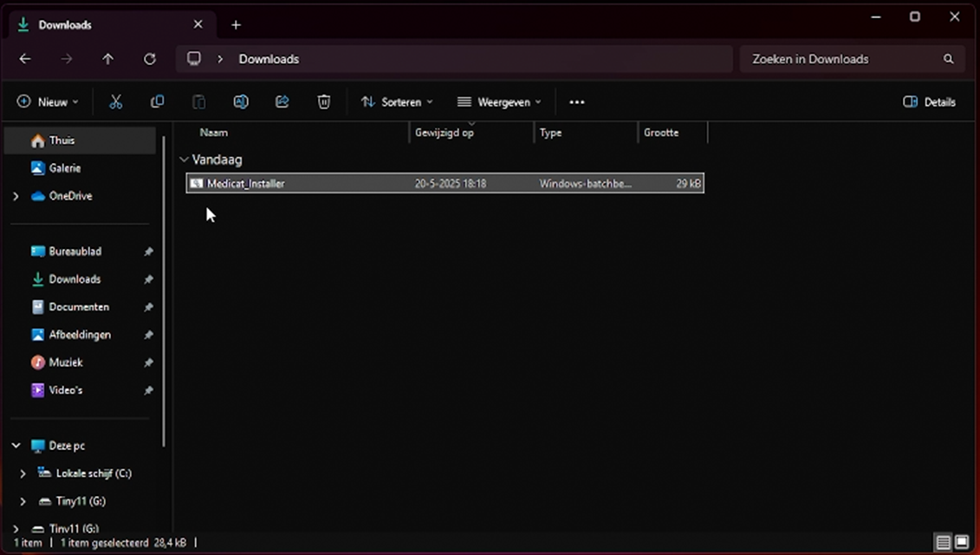
Task: Collapse the Vandaag group
Action: point(184,160)
